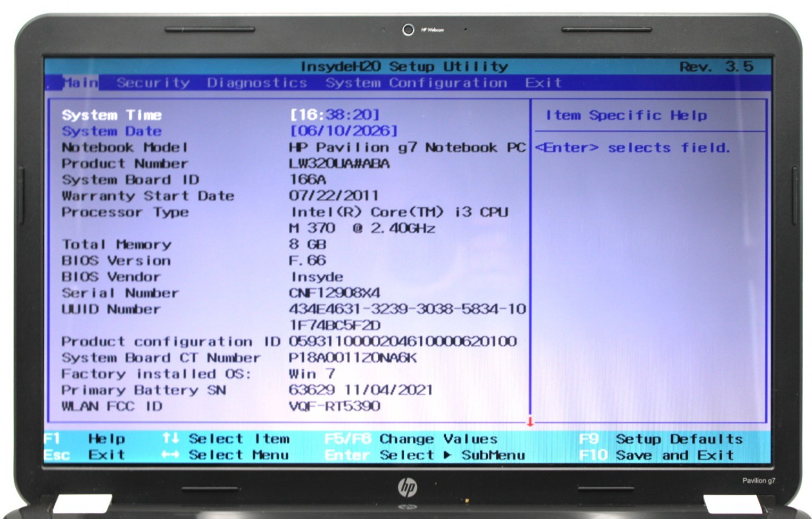
Task: Click 'HP Pavilion g7 Notebook PC' value
Action: pos(407,147)
